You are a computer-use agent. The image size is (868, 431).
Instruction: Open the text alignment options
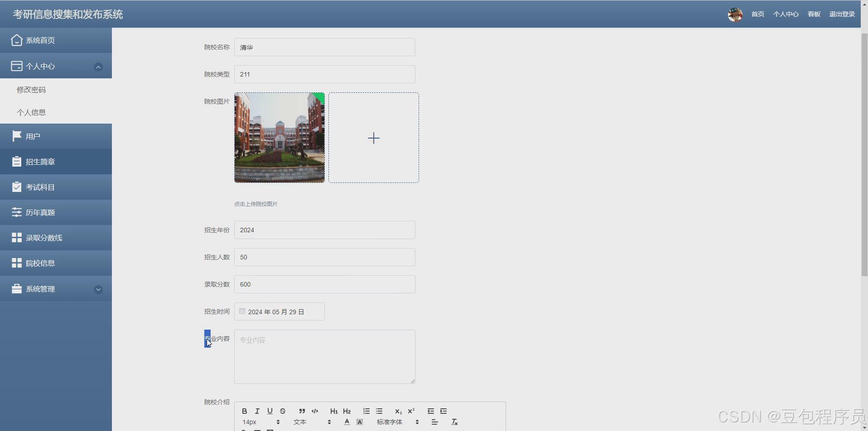pyautogui.click(x=434, y=422)
